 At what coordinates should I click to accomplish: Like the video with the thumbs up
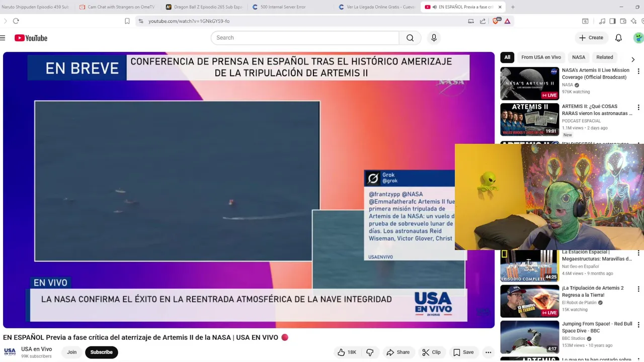[x=347, y=352]
